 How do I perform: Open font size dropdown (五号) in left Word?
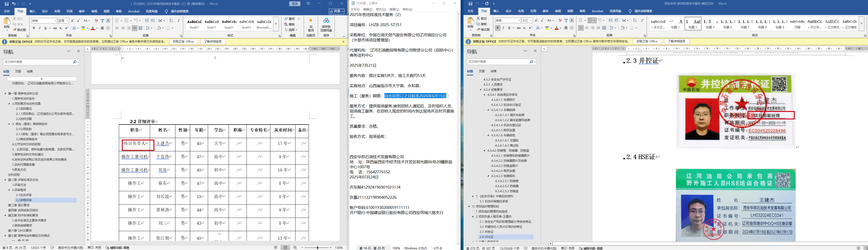67,21
